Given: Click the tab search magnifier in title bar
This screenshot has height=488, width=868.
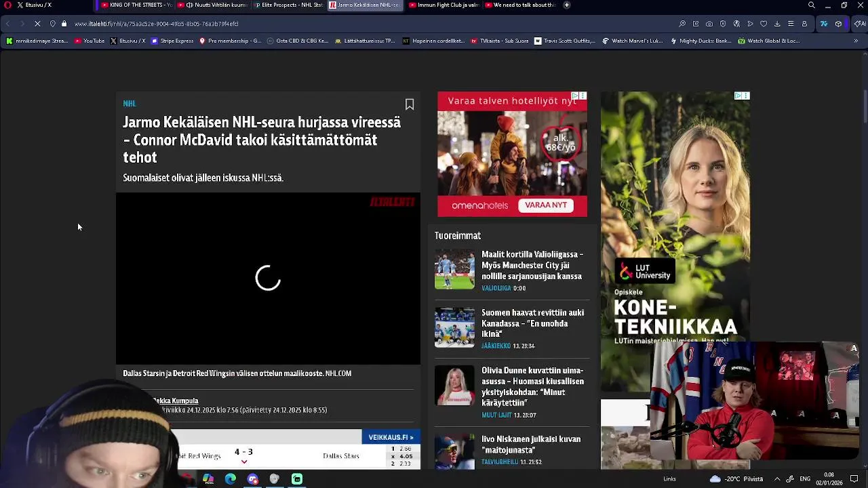Looking at the screenshot, I should [812, 5].
